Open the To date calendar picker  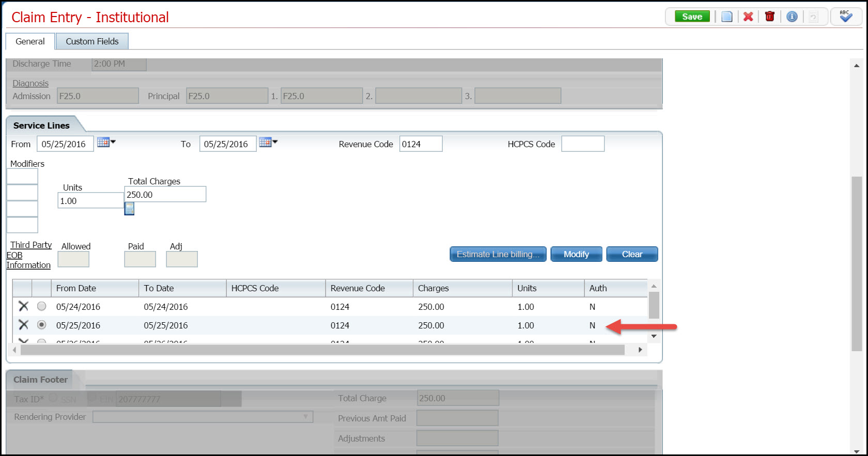coord(268,143)
